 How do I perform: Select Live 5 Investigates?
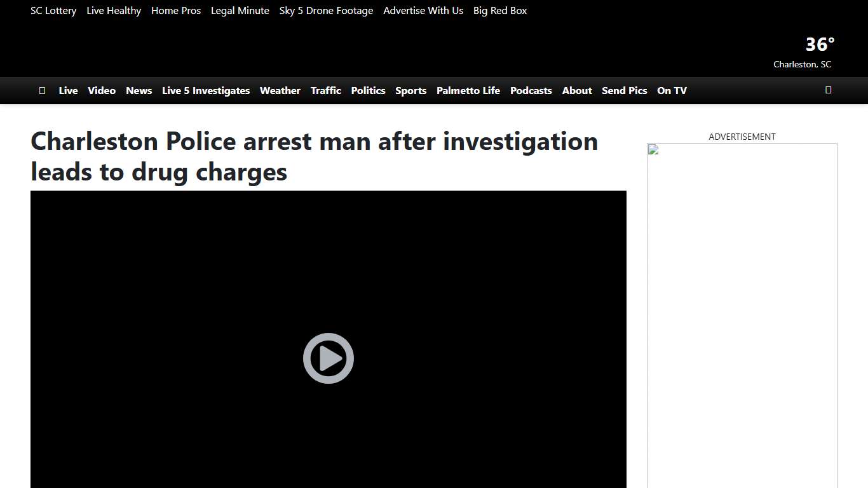[x=205, y=90]
